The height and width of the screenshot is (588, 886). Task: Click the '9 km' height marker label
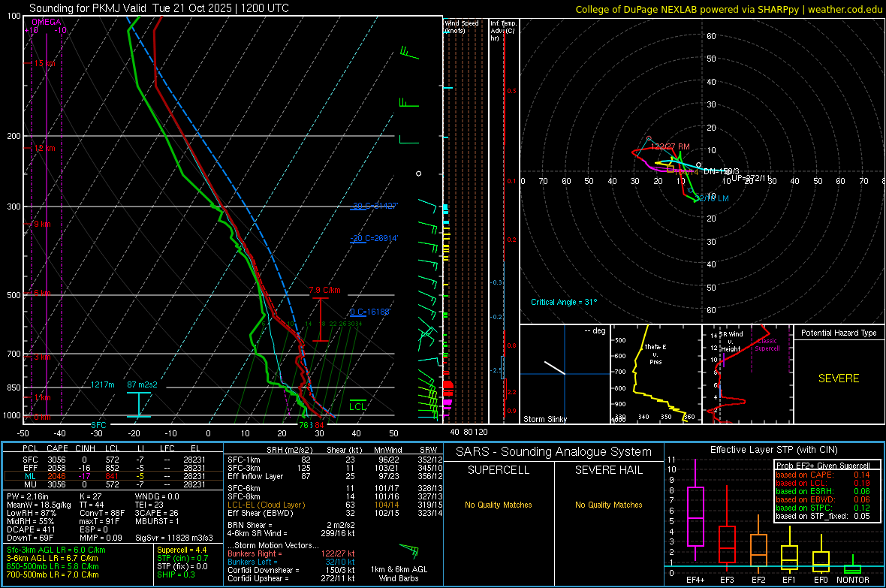point(42,224)
